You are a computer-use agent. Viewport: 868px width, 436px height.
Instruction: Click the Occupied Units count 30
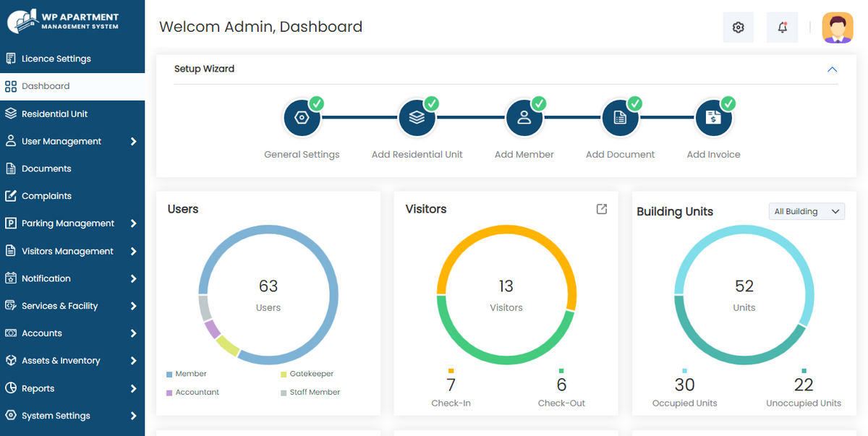click(x=684, y=385)
